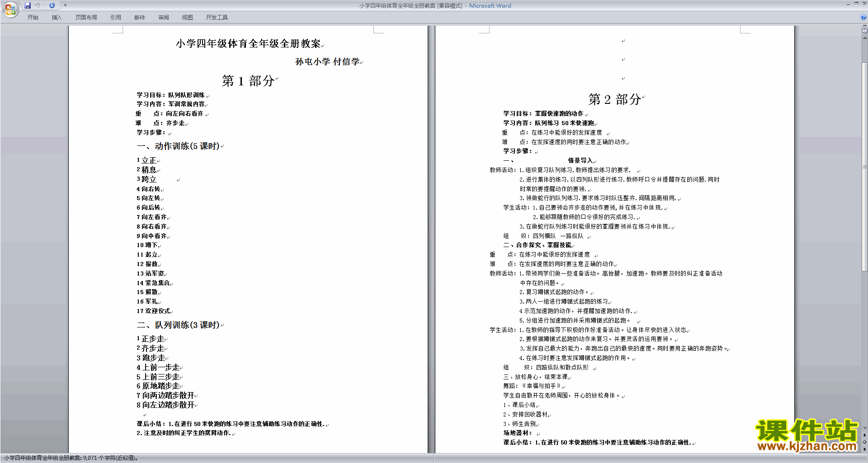Click the Next Page double-arrow button
This screenshot has height=463, width=868.
pos(864,449)
